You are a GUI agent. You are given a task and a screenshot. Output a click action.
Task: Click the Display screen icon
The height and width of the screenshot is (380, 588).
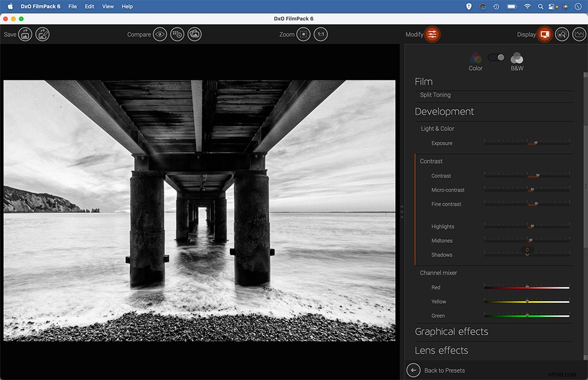pyautogui.click(x=544, y=34)
